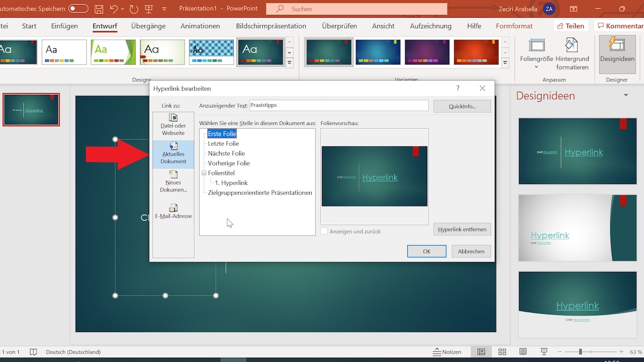Open the Einfügen tab
This screenshot has height=362, width=644.
click(x=64, y=26)
